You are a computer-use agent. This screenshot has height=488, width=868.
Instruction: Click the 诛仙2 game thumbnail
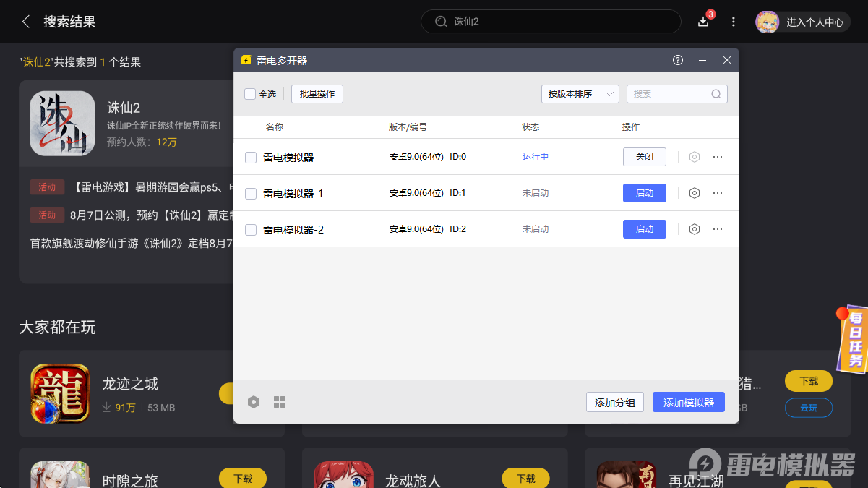61,124
